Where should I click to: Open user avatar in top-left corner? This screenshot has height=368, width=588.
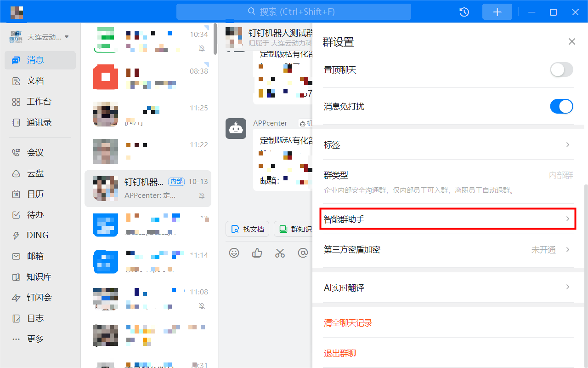point(17,12)
